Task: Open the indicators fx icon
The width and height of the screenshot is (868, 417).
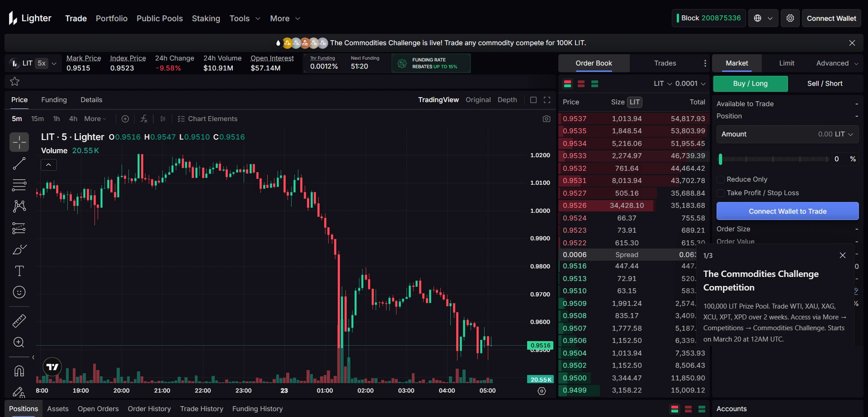Action: tap(144, 119)
